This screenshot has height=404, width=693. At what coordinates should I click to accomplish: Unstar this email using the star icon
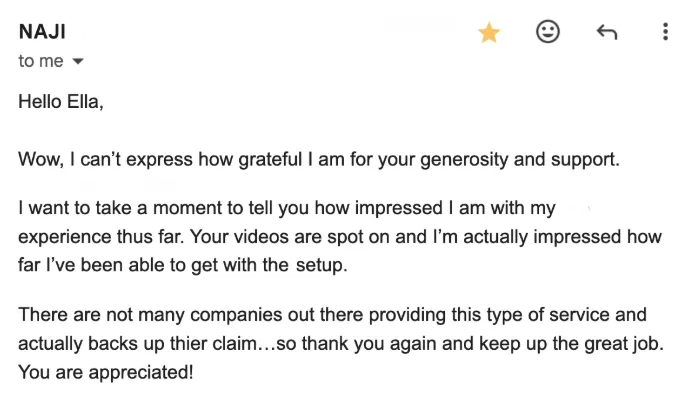pos(488,33)
